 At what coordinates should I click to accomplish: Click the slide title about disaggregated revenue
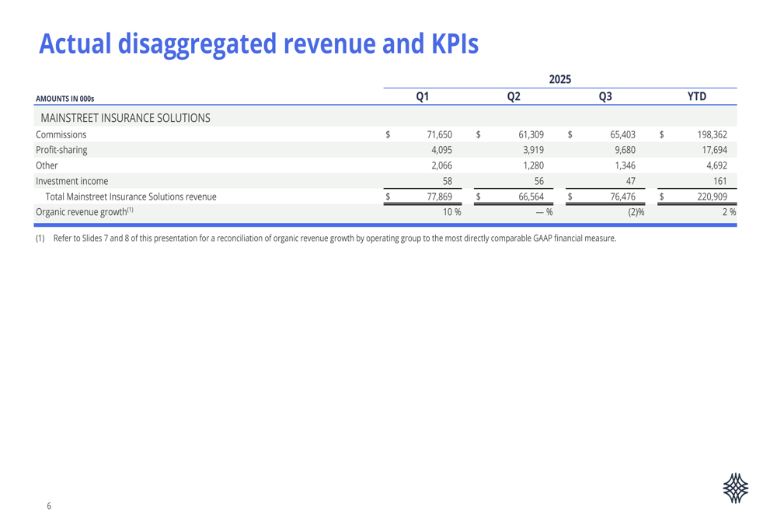click(x=258, y=44)
